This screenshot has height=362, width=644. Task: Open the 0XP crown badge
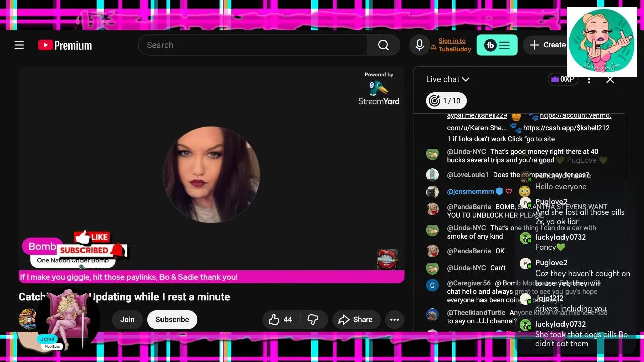tap(562, 79)
